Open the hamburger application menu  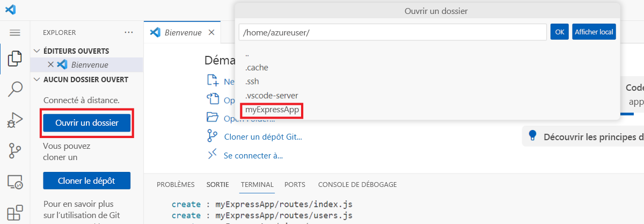pos(14,33)
